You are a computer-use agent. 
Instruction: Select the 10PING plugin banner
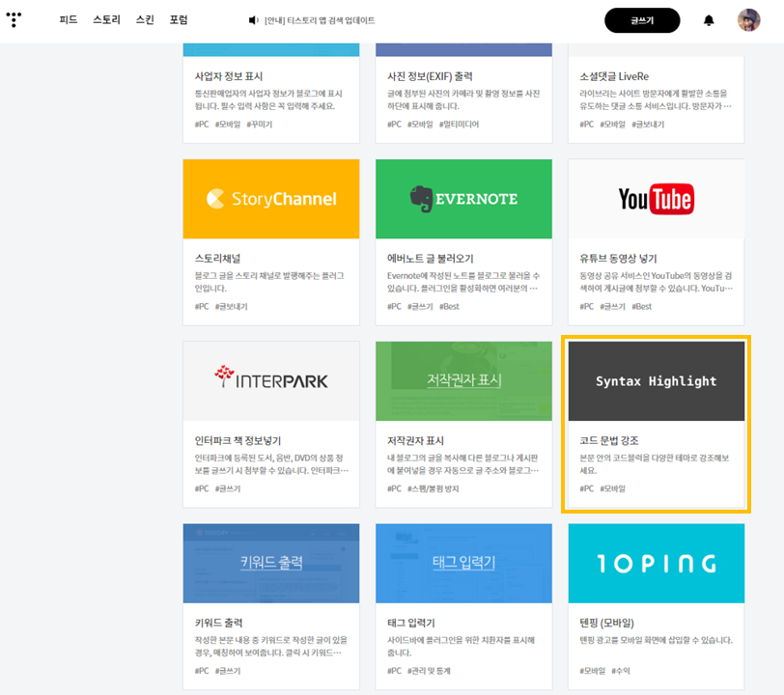click(656, 563)
